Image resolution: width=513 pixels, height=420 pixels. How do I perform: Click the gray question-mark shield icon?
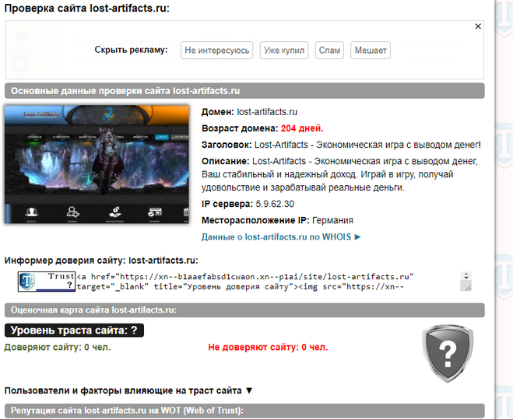pos(448,353)
